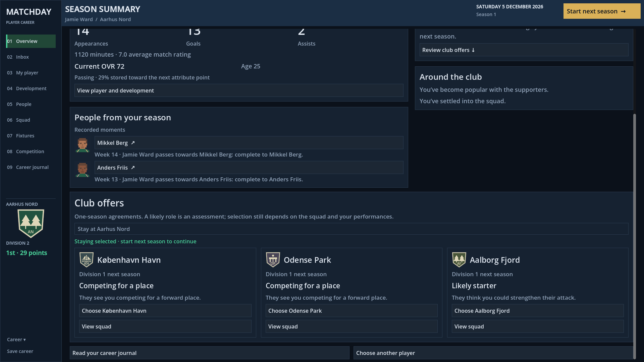Click København Havn club crest
Viewport: 644px width, 362px height.
click(87, 260)
